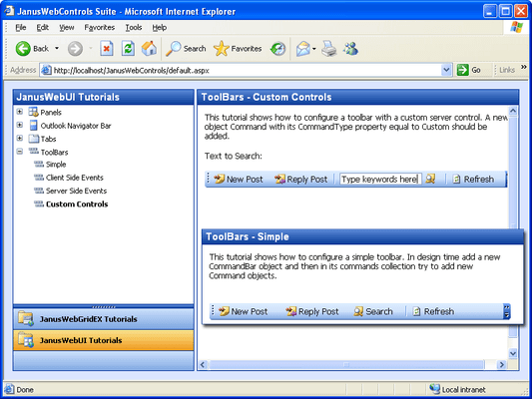This screenshot has height=399, width=532.
Task: Open the Favorites menu
Action: coord(100,28)
